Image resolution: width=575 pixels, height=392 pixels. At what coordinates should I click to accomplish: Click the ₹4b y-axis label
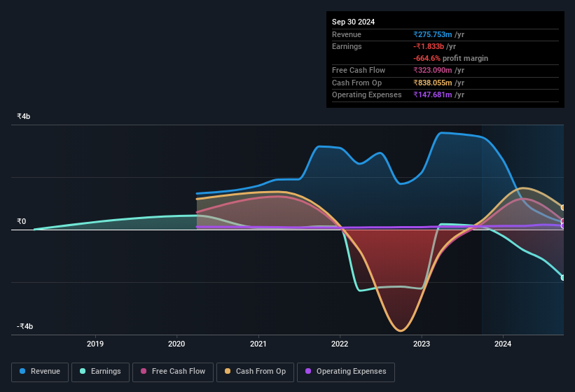(x=24, y=116)
